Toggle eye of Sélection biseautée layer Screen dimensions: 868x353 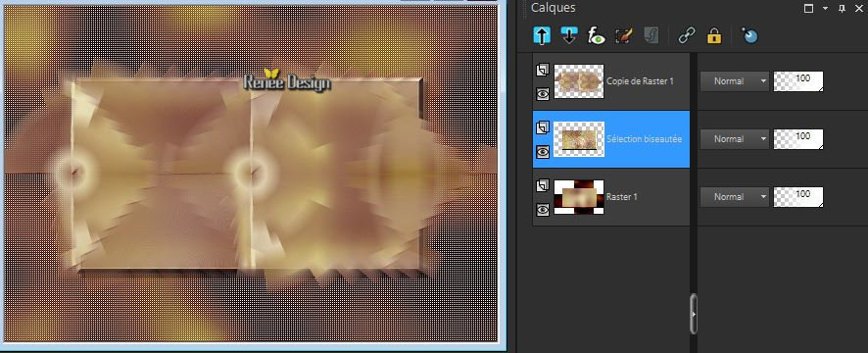(x=543, y=152)
